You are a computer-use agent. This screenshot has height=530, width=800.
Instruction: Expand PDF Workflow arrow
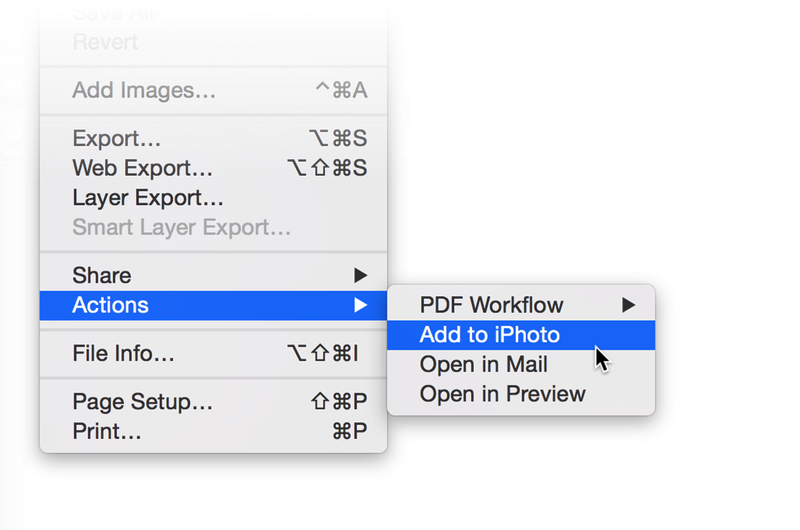click(629, 305)
